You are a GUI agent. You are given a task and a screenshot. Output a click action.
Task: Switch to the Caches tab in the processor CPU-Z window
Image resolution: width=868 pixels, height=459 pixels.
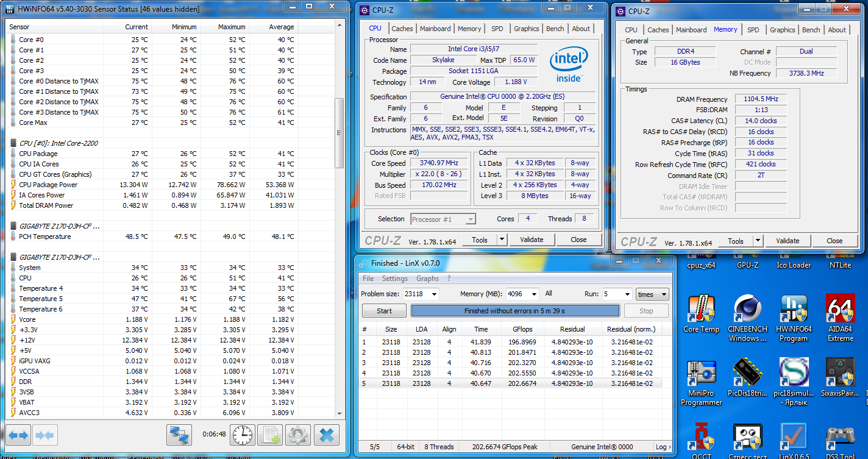[x=402, y=29]
